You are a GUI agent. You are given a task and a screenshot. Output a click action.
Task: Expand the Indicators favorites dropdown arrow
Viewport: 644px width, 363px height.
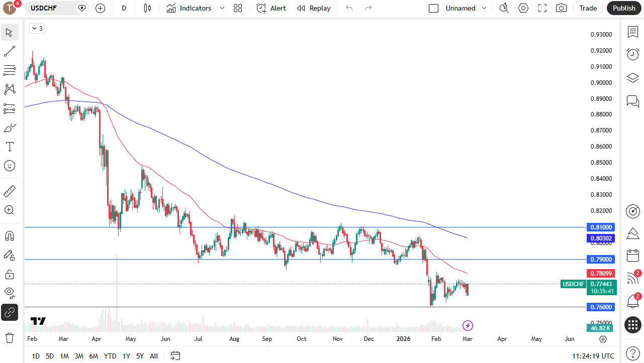click(222, 8)
